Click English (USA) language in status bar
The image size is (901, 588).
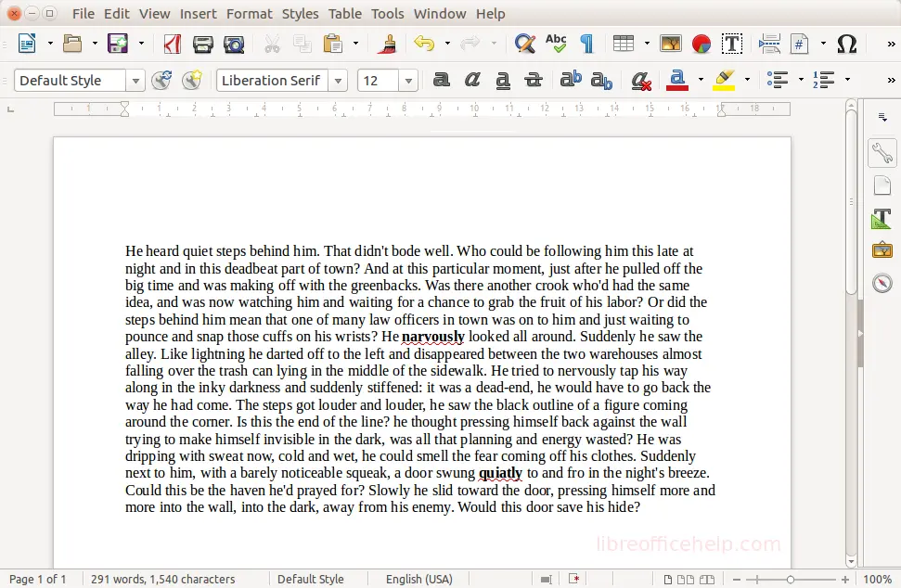pos(419,579)
